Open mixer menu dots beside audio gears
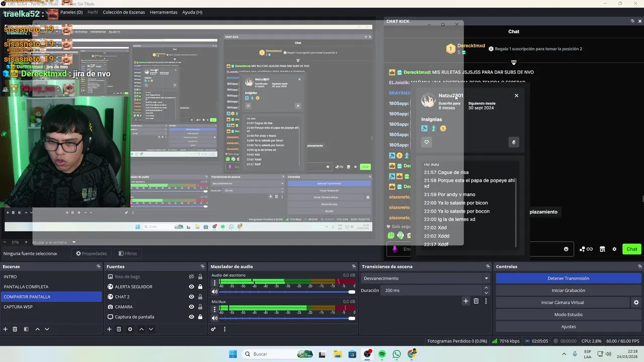 click(224, 329)
